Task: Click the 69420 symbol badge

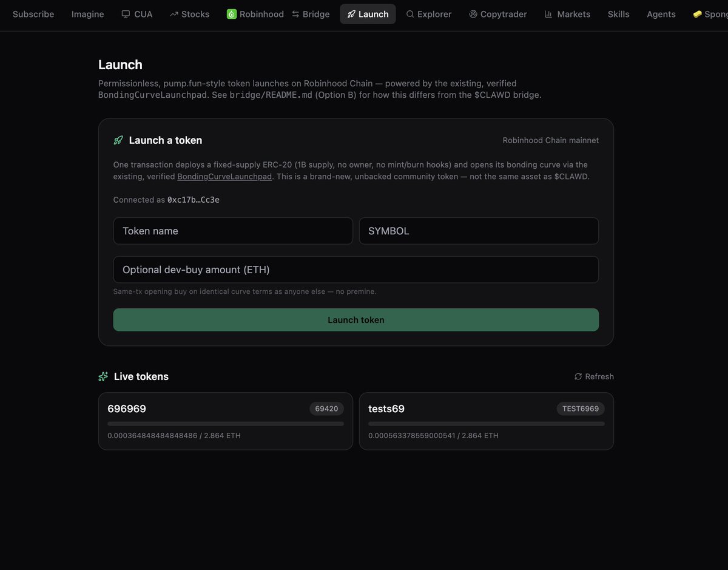Action: (326, 409)
